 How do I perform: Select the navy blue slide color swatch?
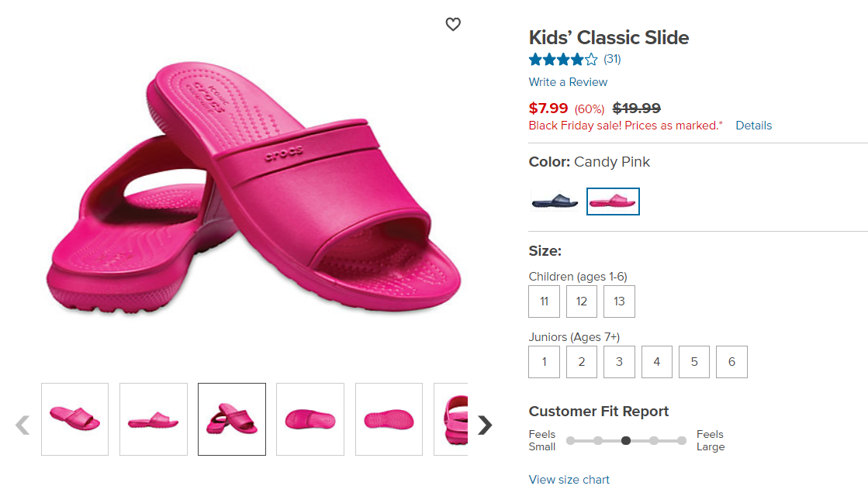coord(555,202)
